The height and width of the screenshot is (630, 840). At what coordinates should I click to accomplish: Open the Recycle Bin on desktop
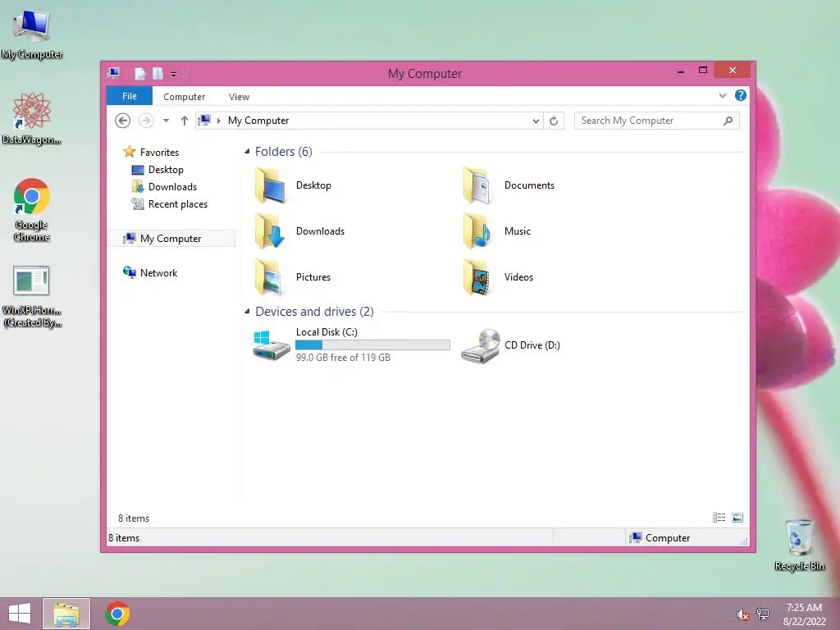[x=799, y=545]
